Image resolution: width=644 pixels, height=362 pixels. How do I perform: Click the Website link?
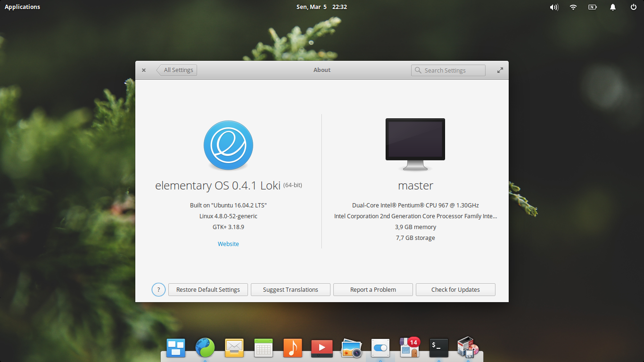228,244
